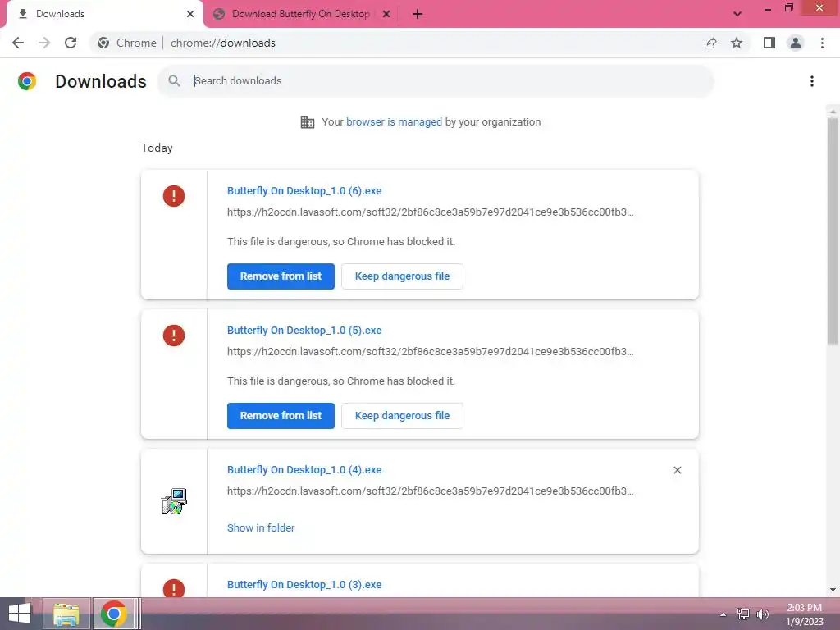
Task: Click the installer file icon for Butterfly (4).exe
Action: pos(174,501)
